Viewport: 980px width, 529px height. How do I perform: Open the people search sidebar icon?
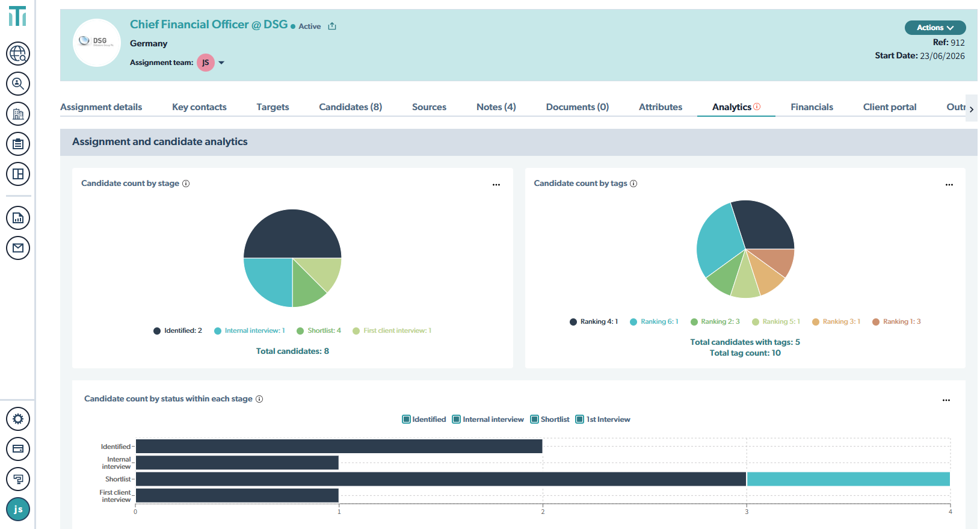click(18, 84)
